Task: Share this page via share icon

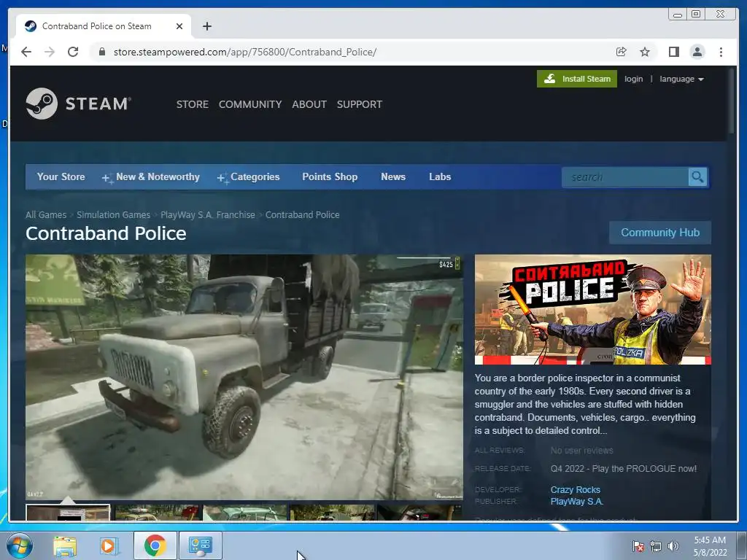Action: pos(621,52)
